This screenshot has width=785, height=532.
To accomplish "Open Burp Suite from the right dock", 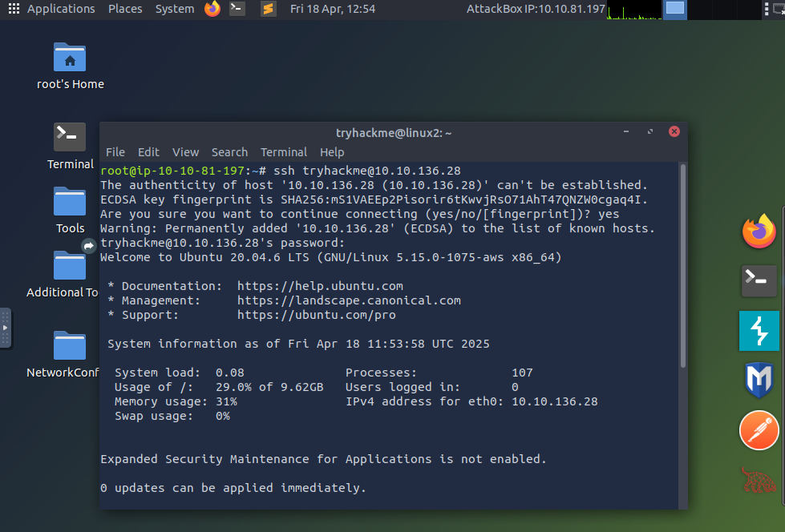I will (x=759, y=330).
